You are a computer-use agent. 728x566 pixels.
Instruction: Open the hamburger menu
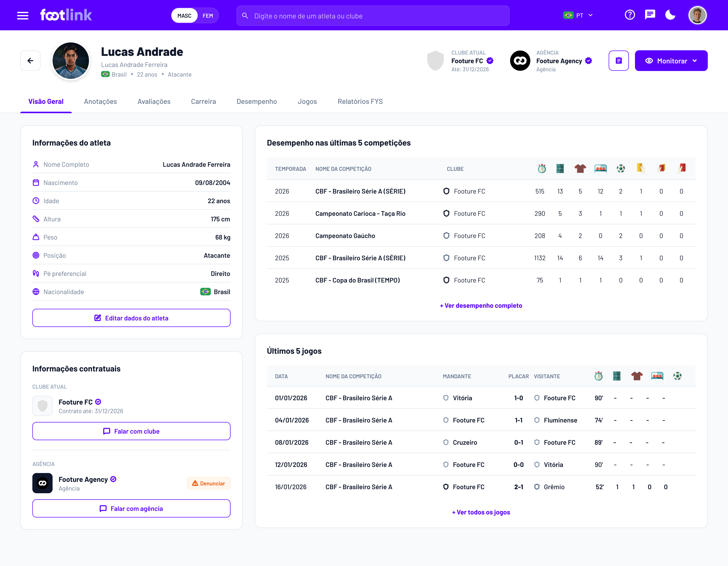(23, 15)
